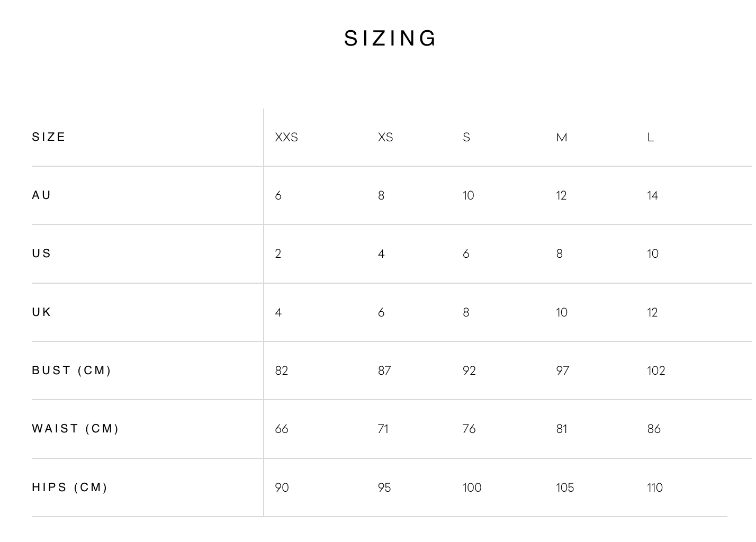This screenshot has width=756, height=542.
Task: Select hips measurement 105 cell
Action: click(x=565, y=487)
